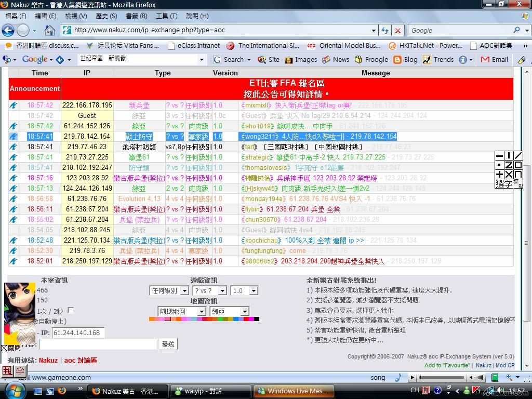This screenshot has height=399, width=532.
Task: Click the Kaspersky red K tray icon
Action: tap(476, 390)
